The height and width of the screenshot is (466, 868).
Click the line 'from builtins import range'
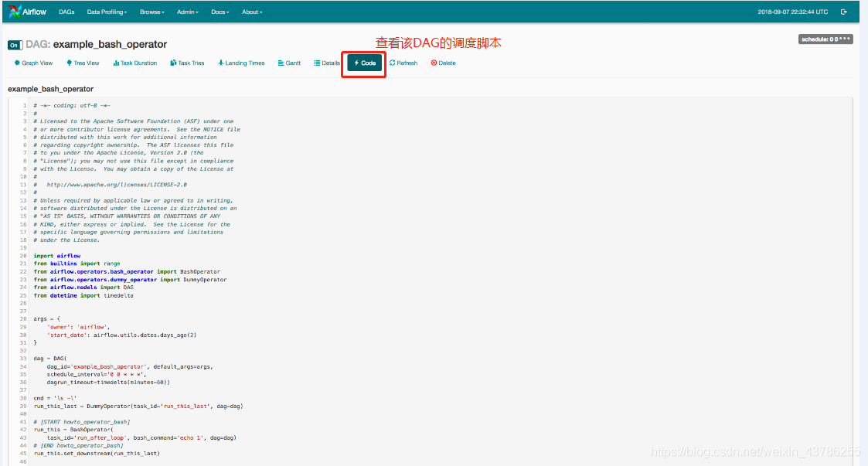[77, 264]
